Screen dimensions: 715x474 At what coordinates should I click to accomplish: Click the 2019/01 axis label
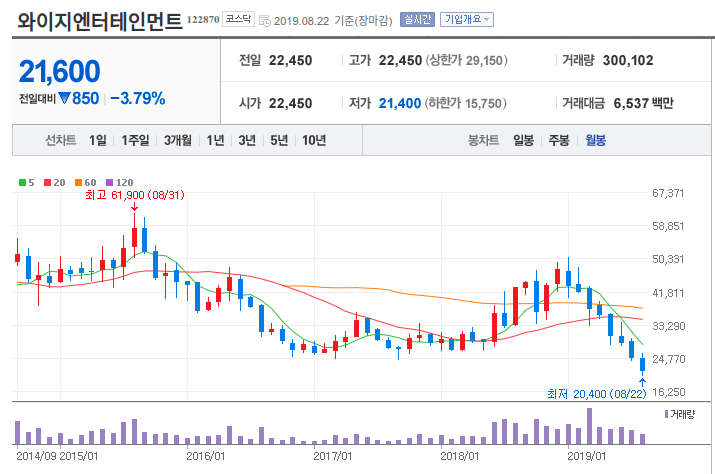[587, 456]
